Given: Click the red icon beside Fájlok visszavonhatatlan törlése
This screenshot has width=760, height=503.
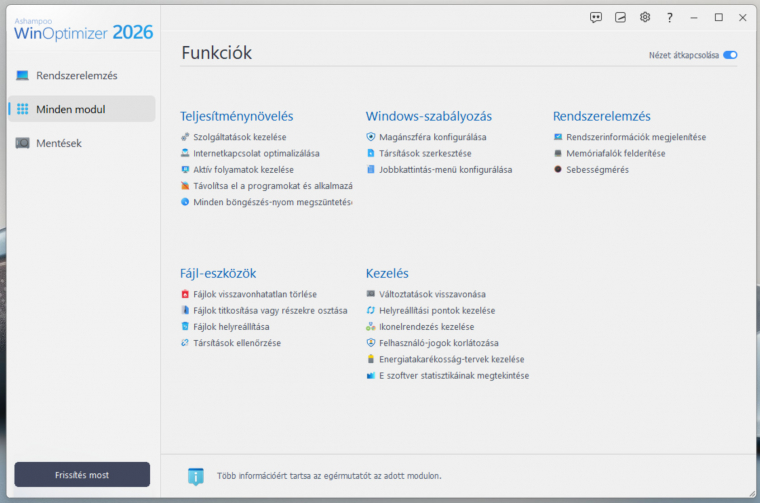Looking at the screenshot, I should point(185,294).
